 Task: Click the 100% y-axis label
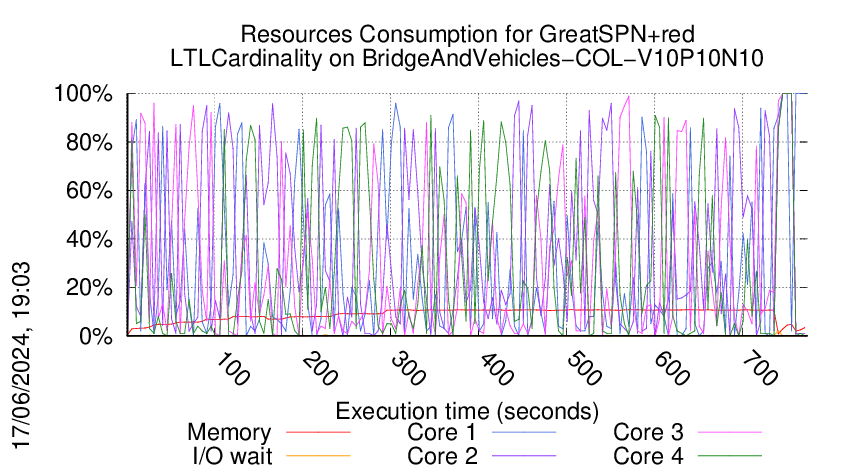(83, 94)
